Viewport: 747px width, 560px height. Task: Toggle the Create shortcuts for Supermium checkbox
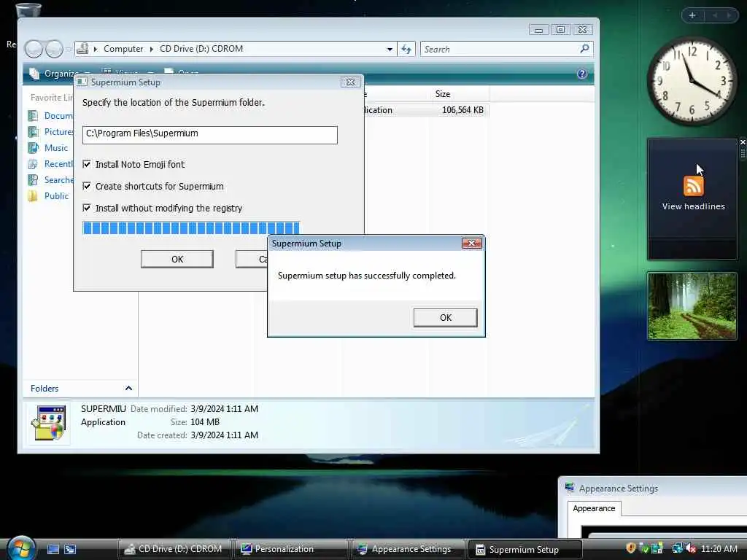point(87,186)
